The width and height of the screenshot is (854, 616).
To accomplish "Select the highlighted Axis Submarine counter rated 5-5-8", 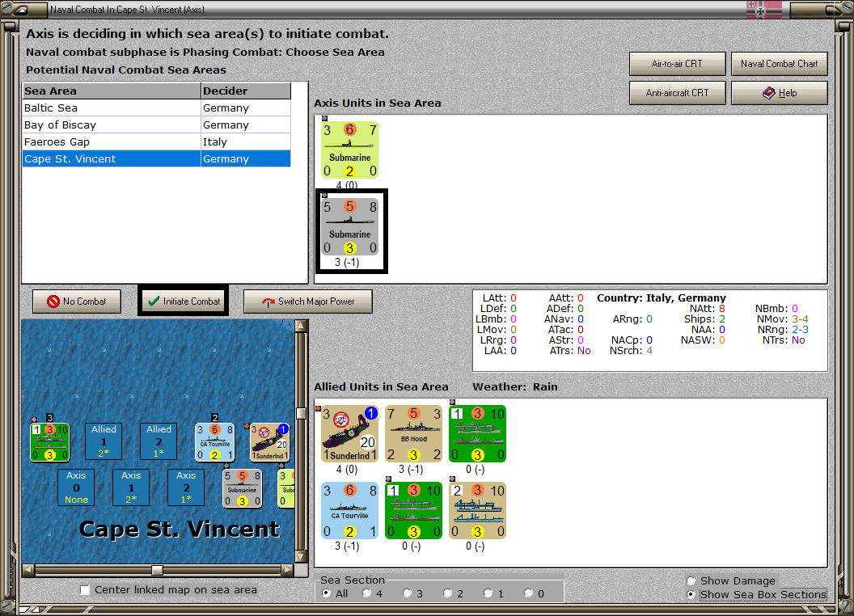I will coord(349,227).
